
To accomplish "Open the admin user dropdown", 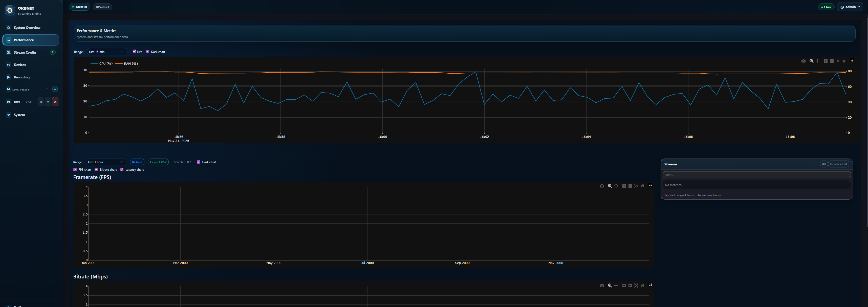I will coord(850,7).
